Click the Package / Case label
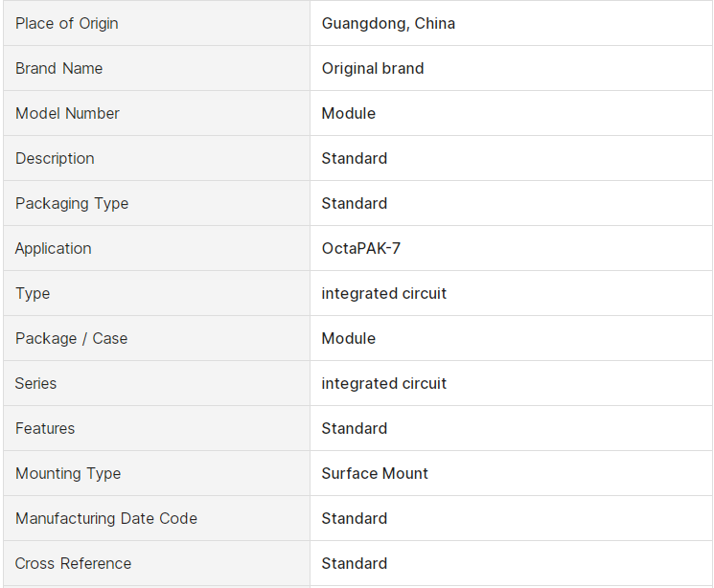 click(x=71, y=338)
